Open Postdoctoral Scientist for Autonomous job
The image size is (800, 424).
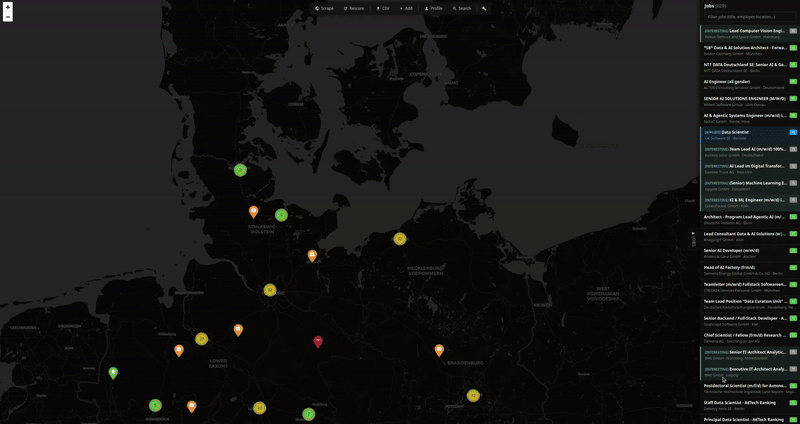[749, 388]
